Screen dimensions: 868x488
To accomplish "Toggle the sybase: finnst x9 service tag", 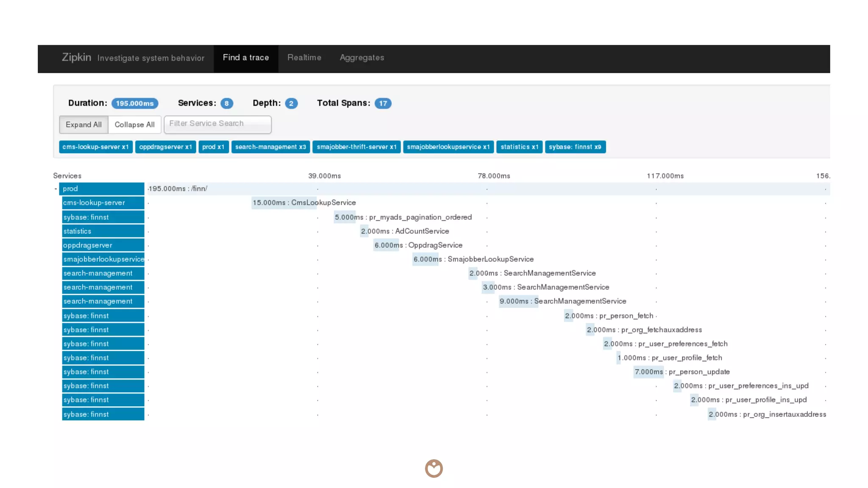I will point(575,147).
